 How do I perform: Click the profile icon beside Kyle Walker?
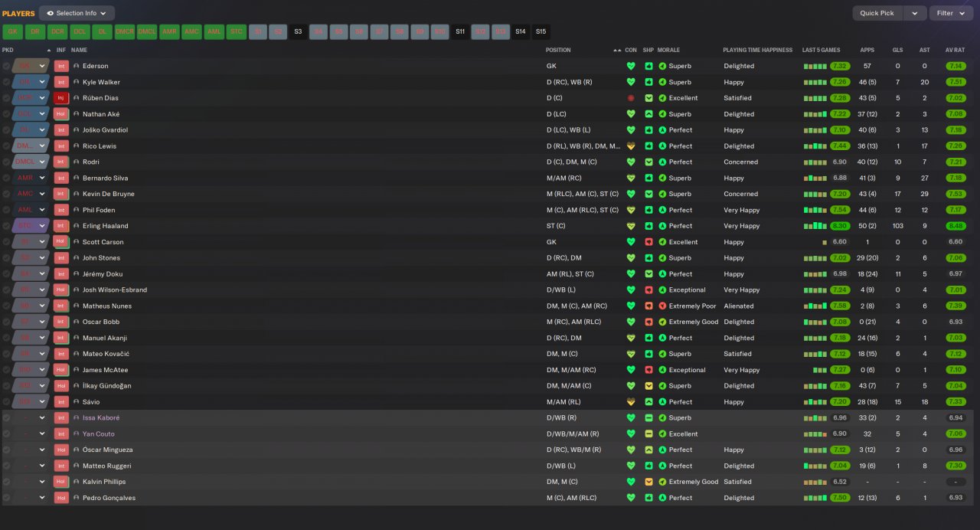point(77,82)
